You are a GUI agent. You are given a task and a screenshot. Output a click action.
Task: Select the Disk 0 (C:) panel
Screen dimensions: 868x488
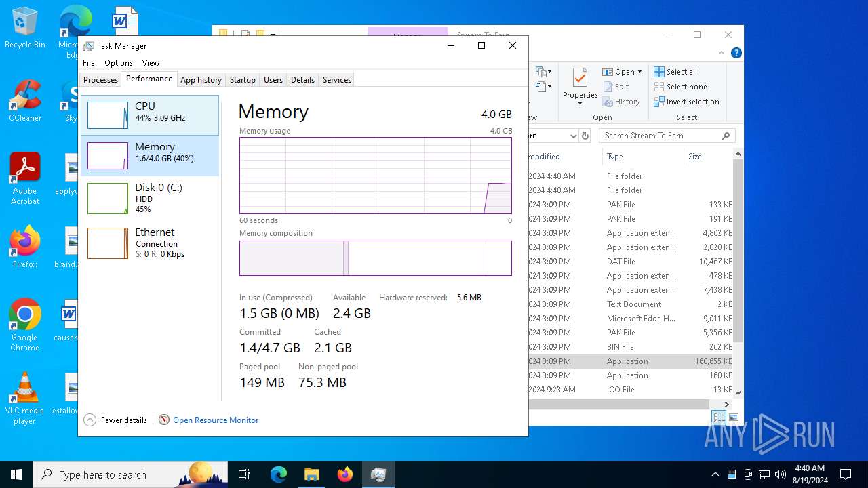click(150, 198)
